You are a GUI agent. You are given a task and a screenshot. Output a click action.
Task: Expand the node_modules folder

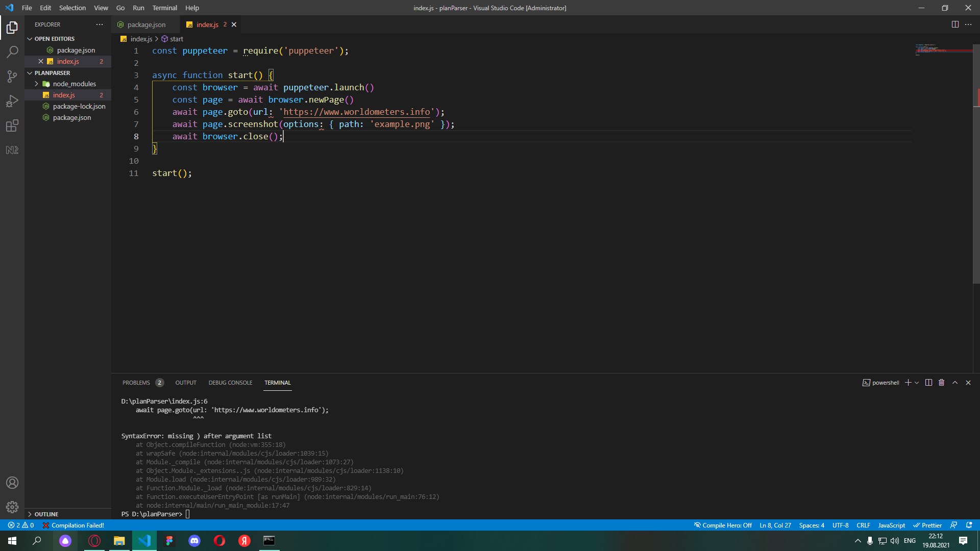(74, 84)
